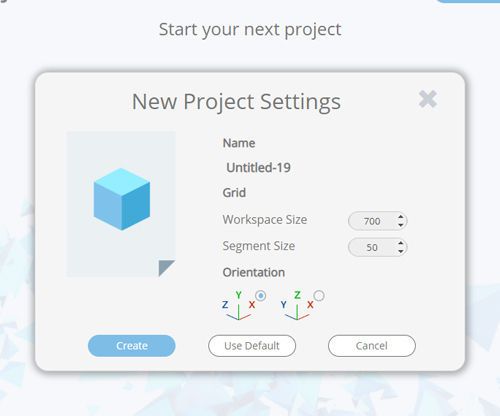Click the folded page corner icon
The width and height of the screenshot is (500, 416).
coord(167,268)
